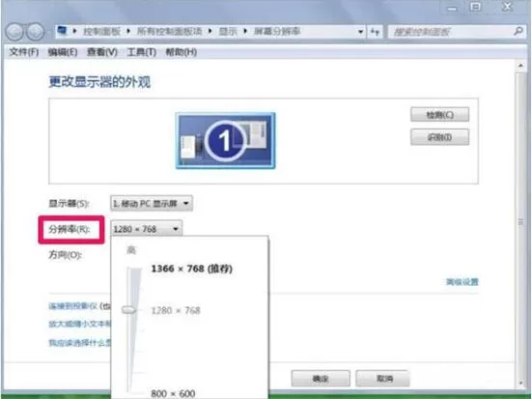The image size is (532, 399).
Task: Click the search magnifier icon
Action: pos(518,32)
